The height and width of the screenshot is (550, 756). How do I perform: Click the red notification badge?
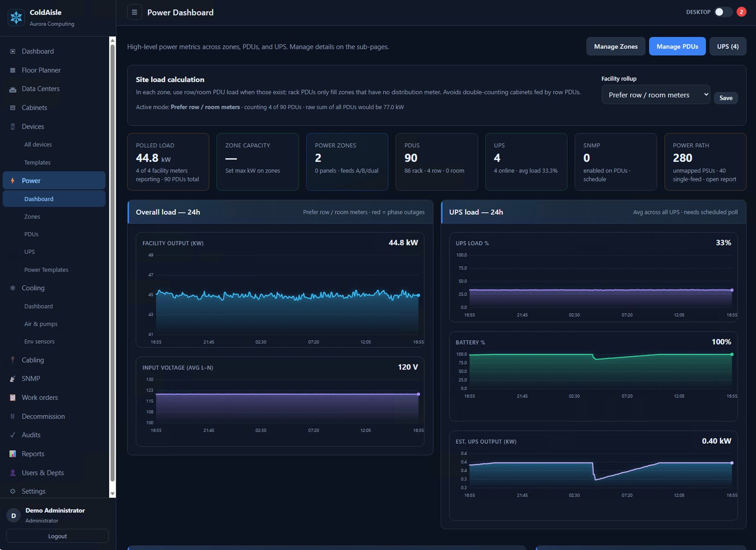click(x=741, y=12)
